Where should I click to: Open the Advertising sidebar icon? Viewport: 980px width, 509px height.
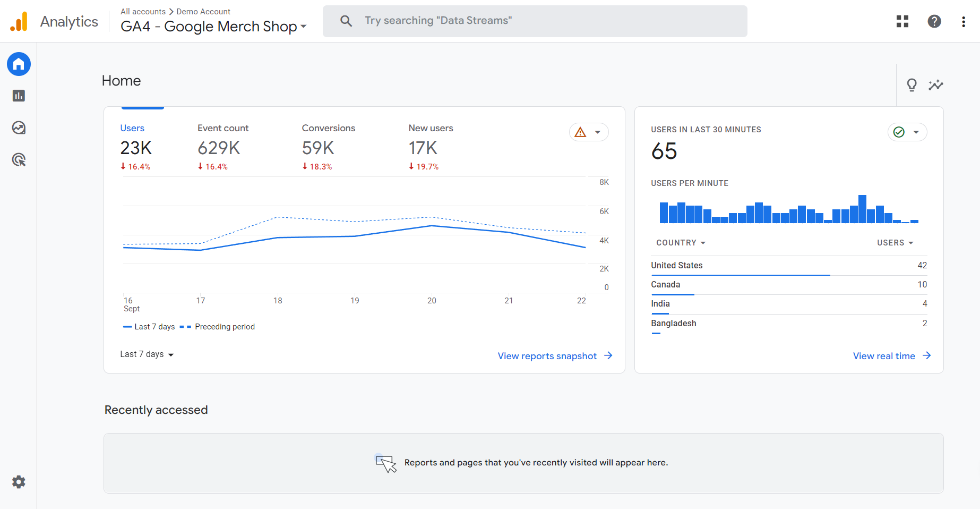point(19,159)
